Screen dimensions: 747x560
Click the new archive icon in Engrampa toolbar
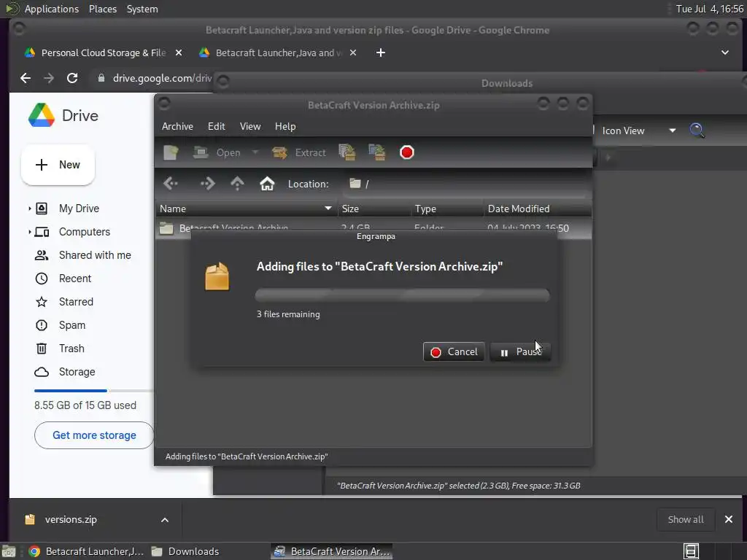point(171,152)
